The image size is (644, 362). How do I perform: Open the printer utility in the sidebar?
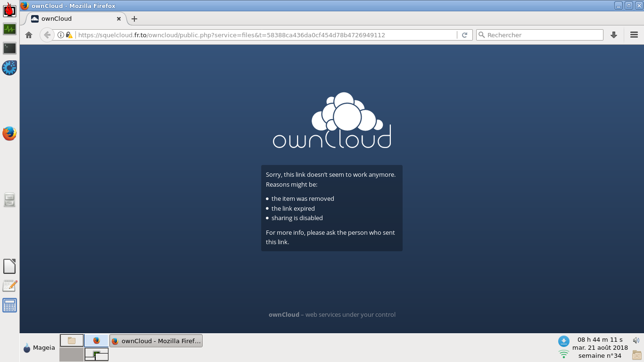click(9, 199)
